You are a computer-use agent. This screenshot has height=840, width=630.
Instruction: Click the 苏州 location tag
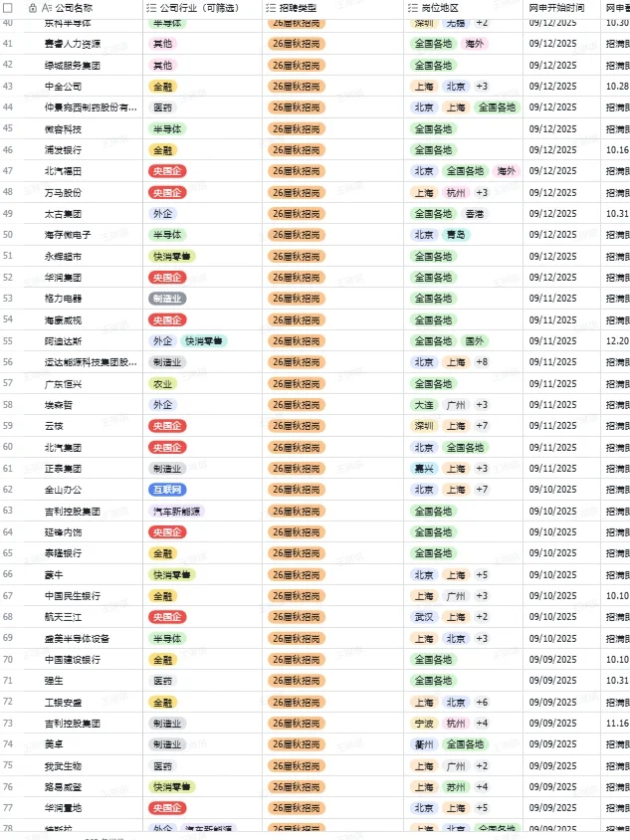(456, 787)
